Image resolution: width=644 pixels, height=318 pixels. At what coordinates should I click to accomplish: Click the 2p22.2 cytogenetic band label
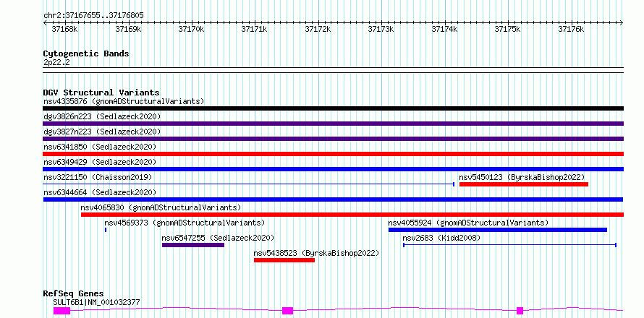click(x=56, y=62)
